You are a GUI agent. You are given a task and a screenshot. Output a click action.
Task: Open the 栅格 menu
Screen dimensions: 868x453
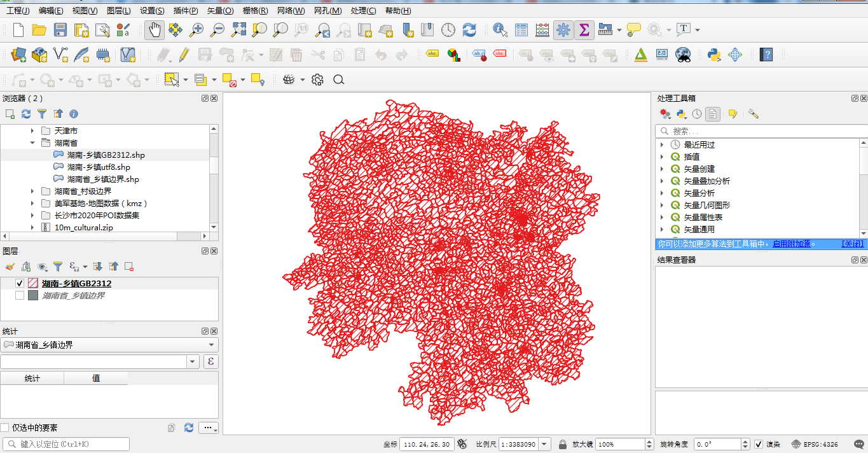(255, 11)
